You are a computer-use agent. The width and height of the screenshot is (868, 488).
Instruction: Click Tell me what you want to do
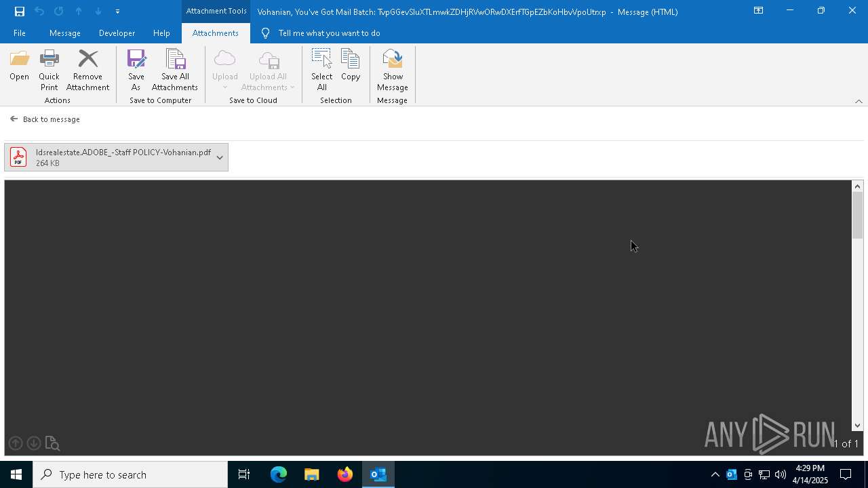coord(329,33)
